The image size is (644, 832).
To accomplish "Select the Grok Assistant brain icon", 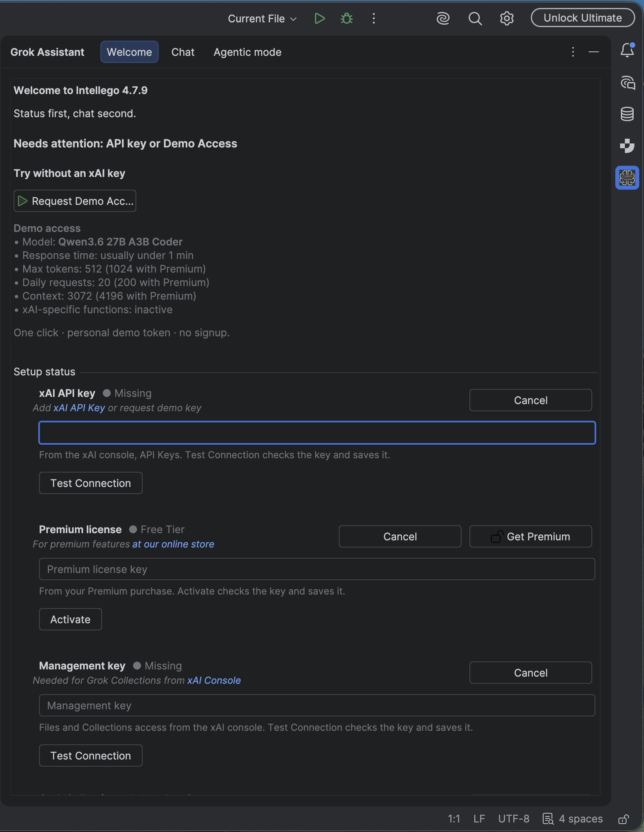I will click(627, 178).
